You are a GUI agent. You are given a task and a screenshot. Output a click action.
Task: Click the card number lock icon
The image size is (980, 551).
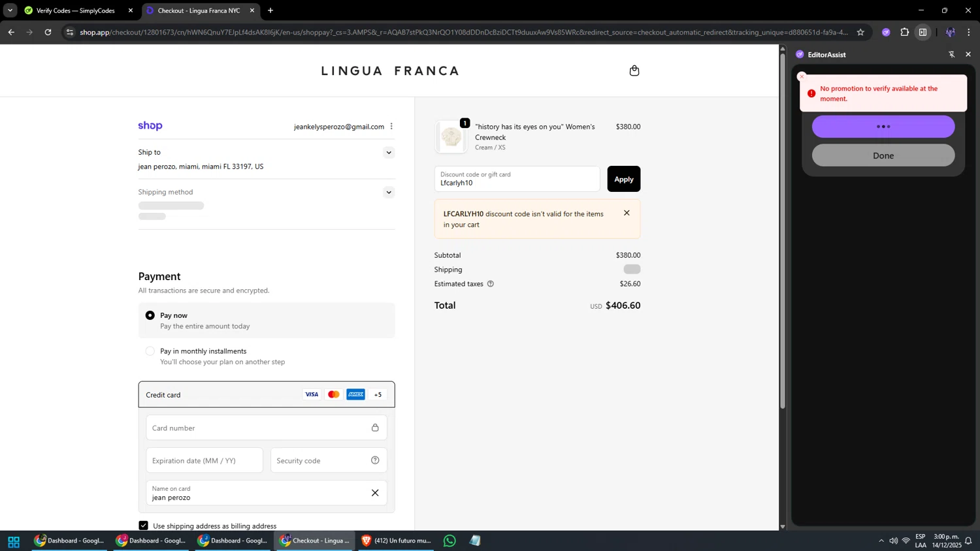(x=375, y=428)
